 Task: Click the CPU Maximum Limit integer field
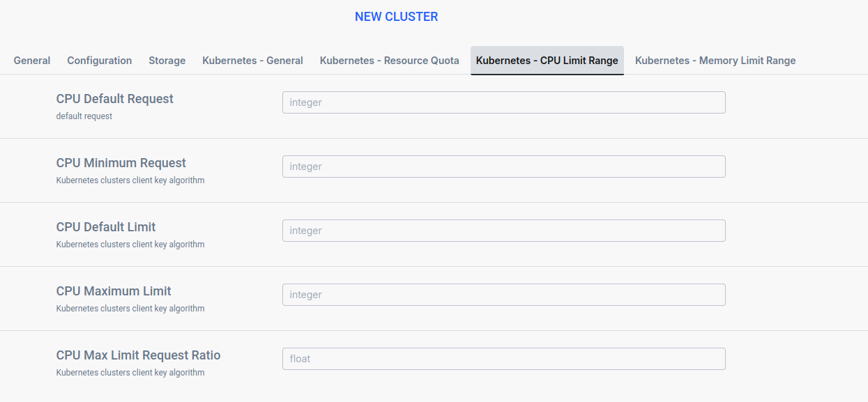tap(503, 295)
